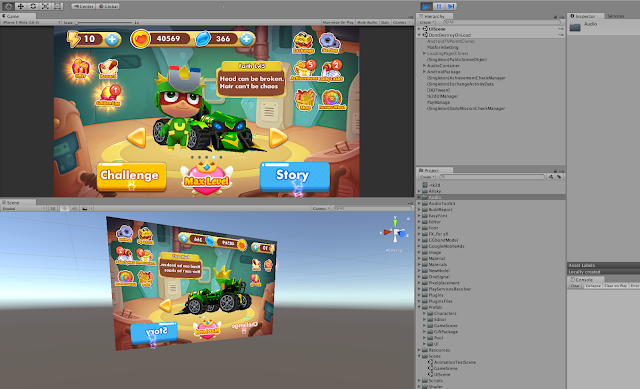Adjust the Game view Scale slider
The image size is (640, 389).
click(104, 22)
